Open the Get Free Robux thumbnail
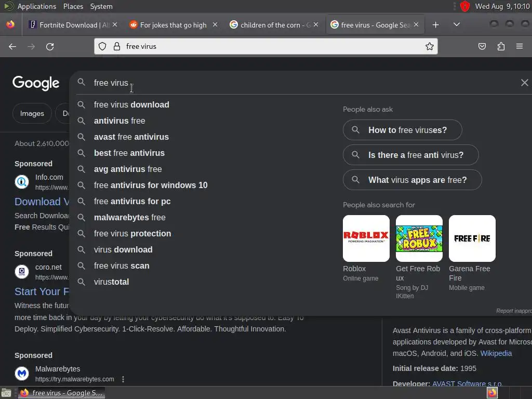This screenshot has width=532, height=399. click(419, 238)
